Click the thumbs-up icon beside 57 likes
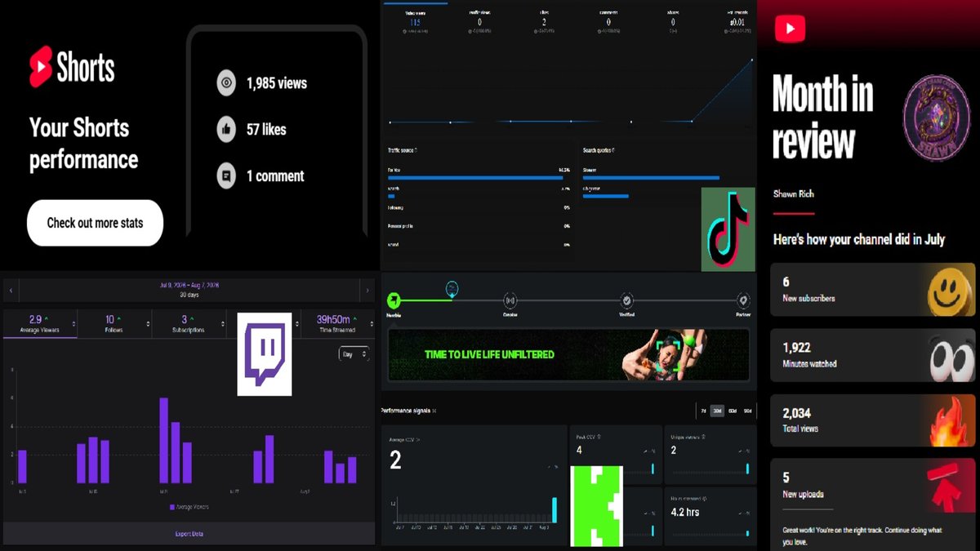Viewport: 980px width, 551px height. [226, 129]
